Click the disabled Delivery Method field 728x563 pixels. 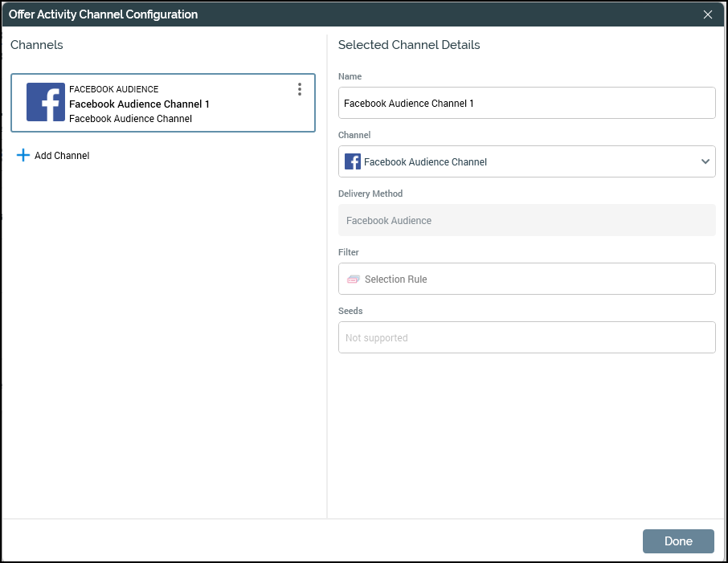click(526, 220)
